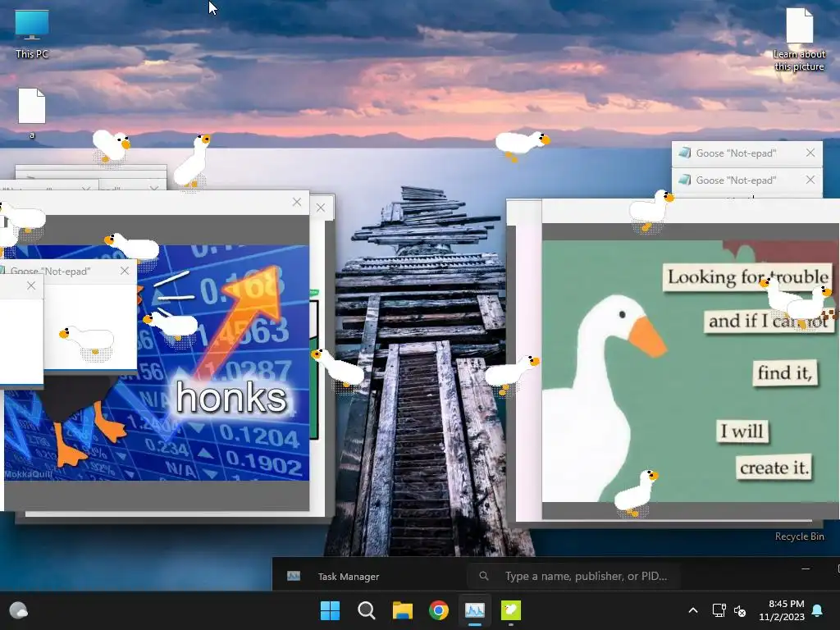Open the This PC desktop icon
Viewport: 840px width, 630px height.
(x=32, y=34)
